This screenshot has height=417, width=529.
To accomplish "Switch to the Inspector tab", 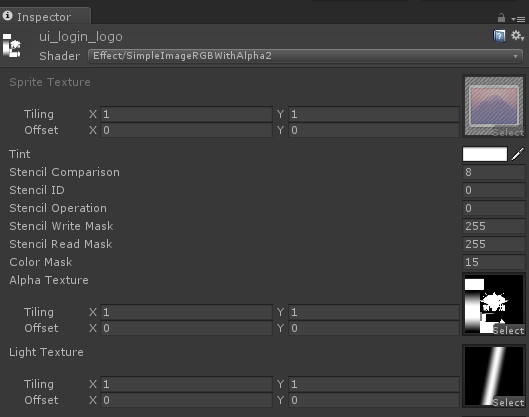I will [x=44, y=17].
